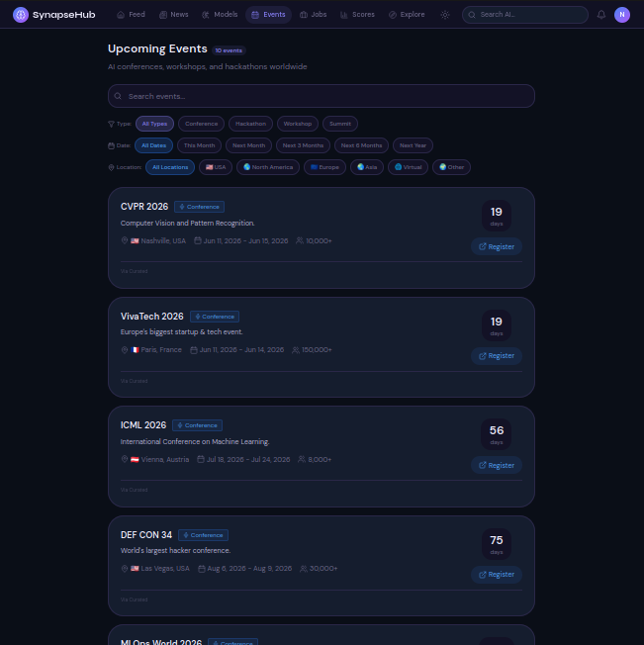The image size is (644, 645).
Task: Open the user avatar N menu
Action: 622,15
